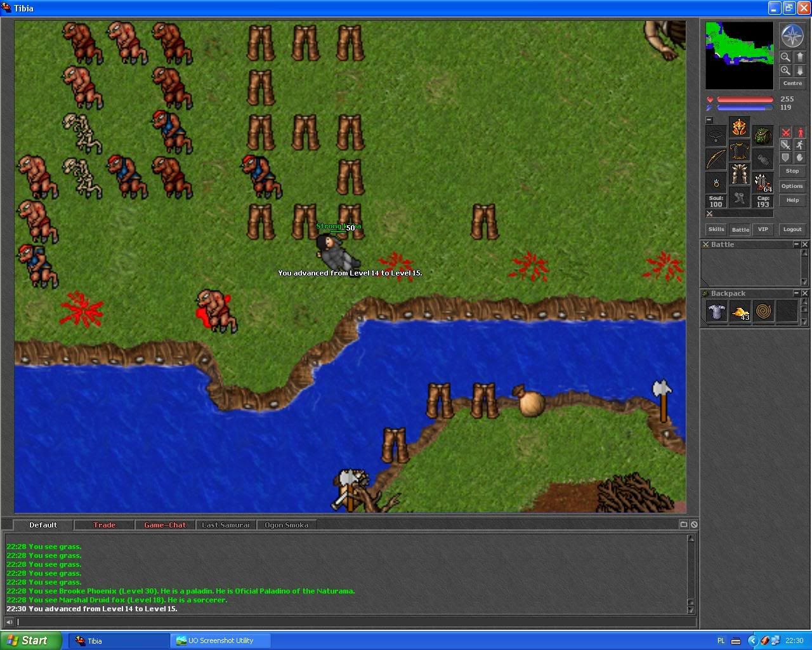This screenshot has height=650, width=812.
Task: Click the Stop button
Action: pos(792,171)
